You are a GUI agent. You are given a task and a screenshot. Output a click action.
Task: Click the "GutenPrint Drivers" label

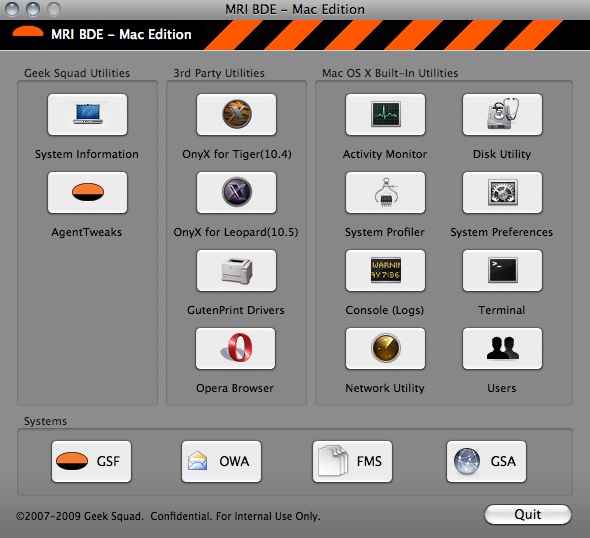236,310
